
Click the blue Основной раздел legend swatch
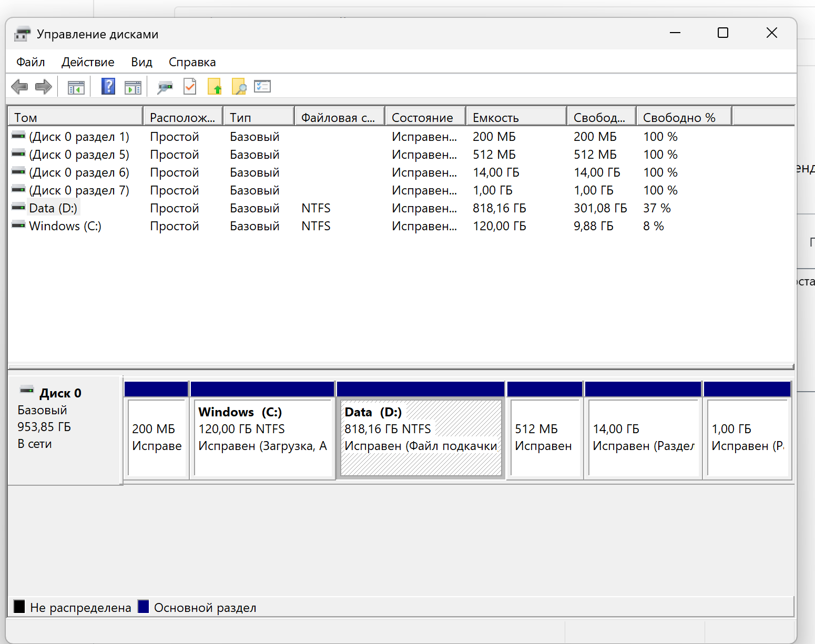tap(144, 607)
